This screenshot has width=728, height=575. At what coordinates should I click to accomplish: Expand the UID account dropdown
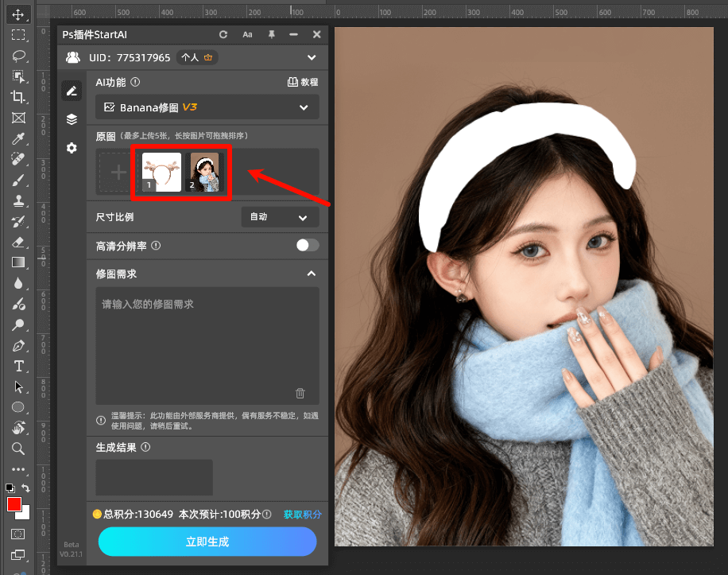(312, 57)
